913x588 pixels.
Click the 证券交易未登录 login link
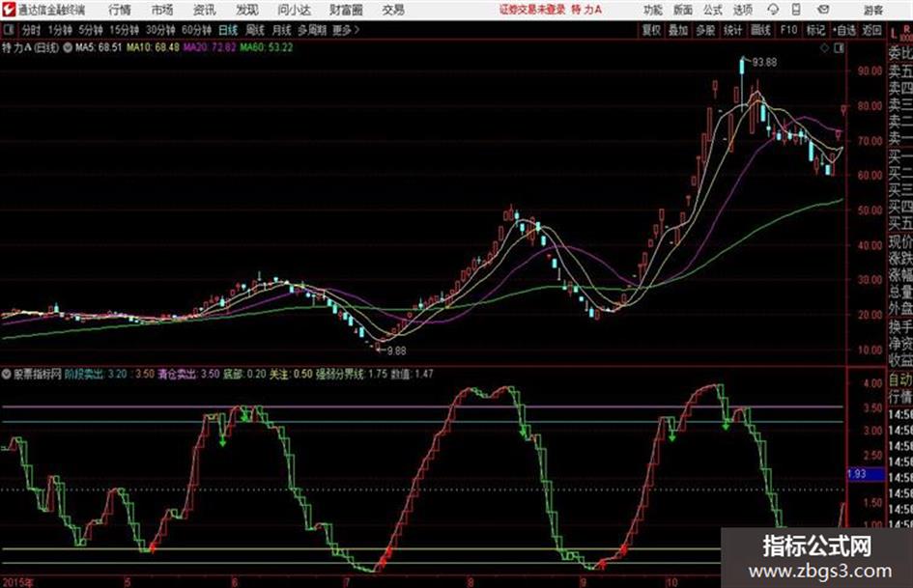(532, 10)
